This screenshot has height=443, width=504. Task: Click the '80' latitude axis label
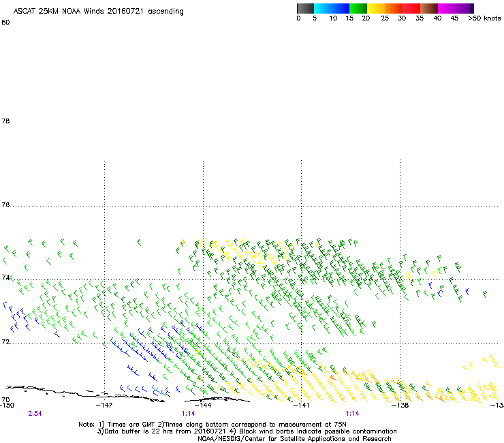pyautogui.click(x=5, y=22)
